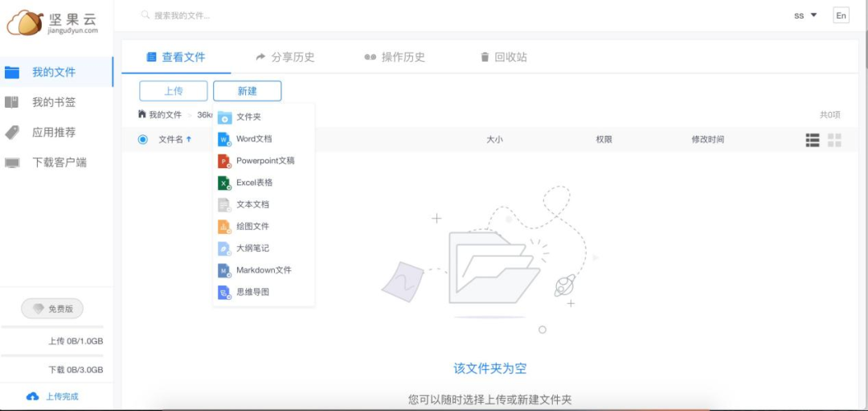868x411 pixels.
Task: Click the 回收站 trash icon
Action: pyautogui.click(x=485, y=57)
